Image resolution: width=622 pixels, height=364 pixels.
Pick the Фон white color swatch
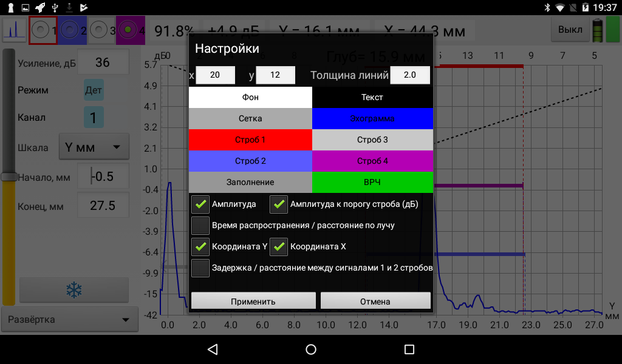click(250, 98)
